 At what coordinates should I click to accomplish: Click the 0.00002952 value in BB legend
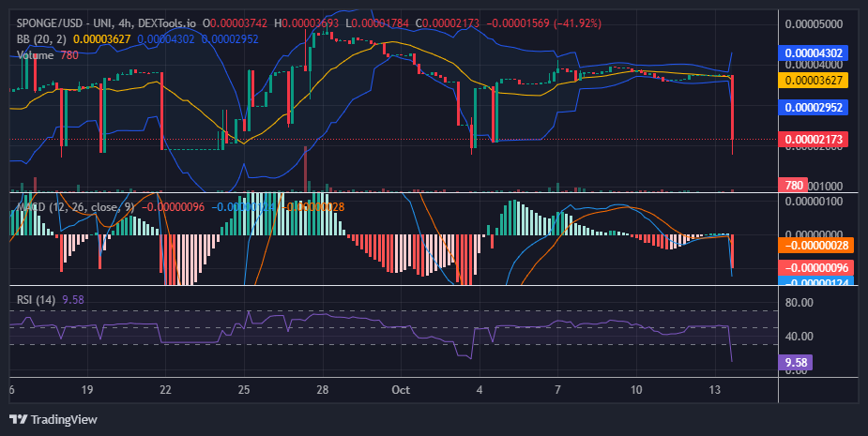(230, 39)
